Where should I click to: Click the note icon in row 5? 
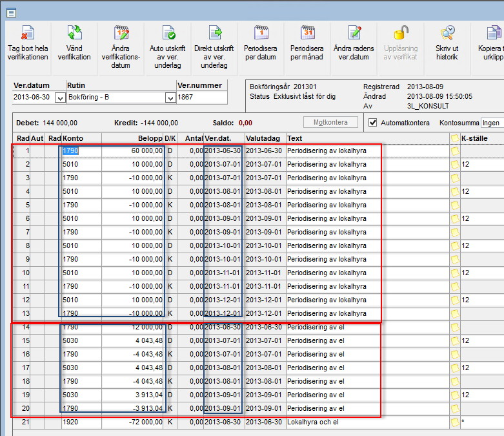point(455,205)
